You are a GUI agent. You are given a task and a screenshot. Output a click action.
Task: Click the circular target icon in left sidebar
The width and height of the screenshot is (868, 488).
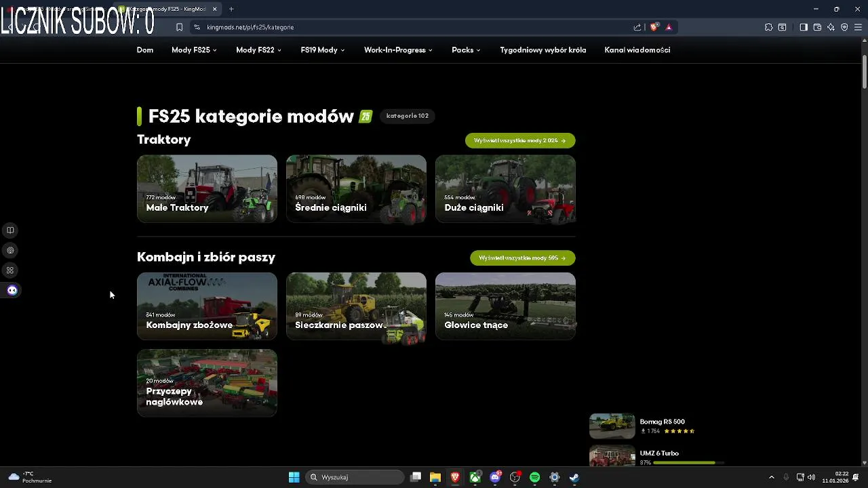click(x=10, y=250)
